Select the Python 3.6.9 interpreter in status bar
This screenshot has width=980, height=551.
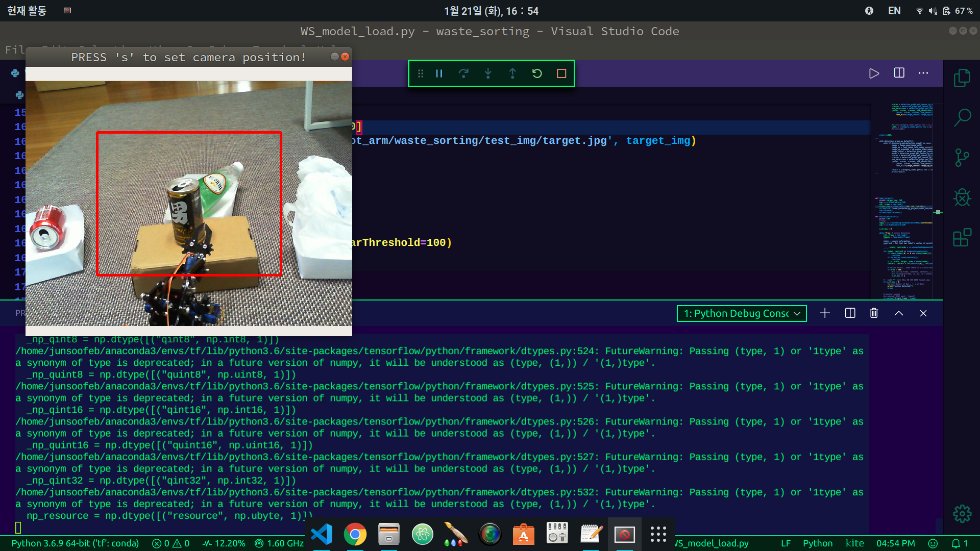click(76, 543)
